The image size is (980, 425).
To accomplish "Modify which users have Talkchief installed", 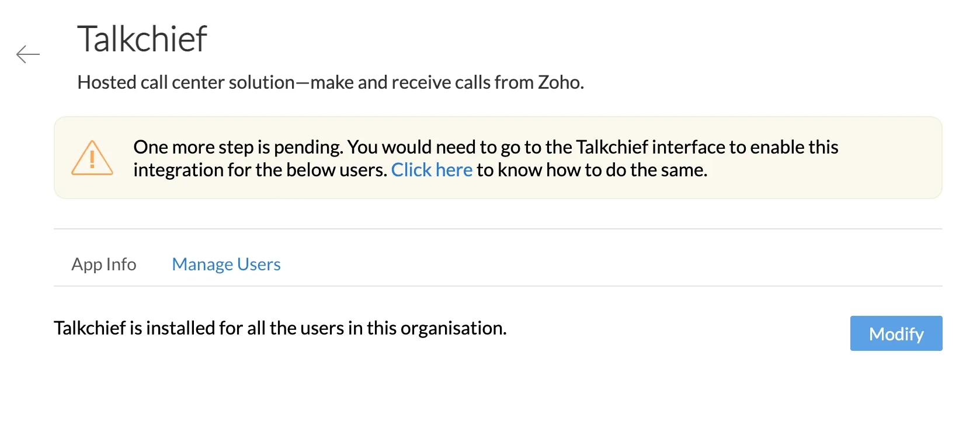I will click(x=895, y=333).
